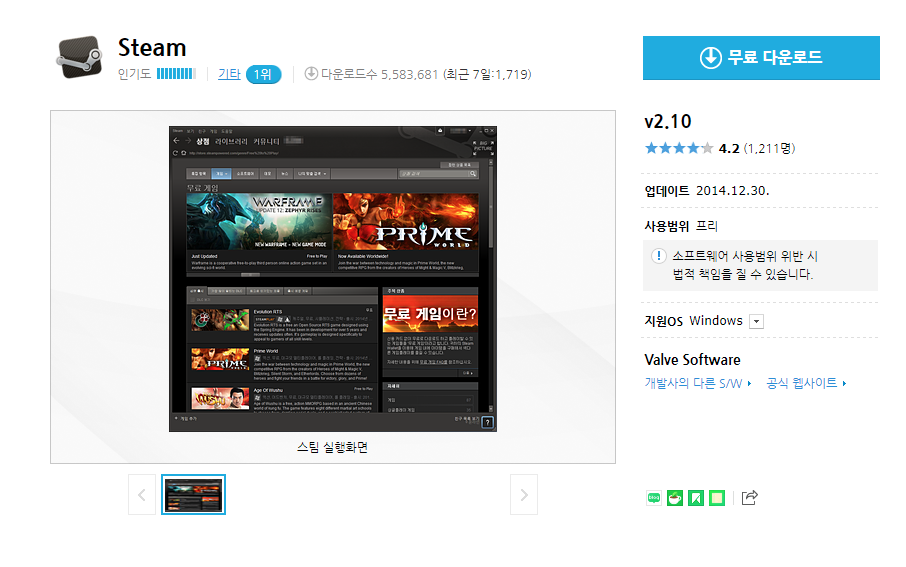
Task: Select the Steam screenshot thumbnail
Action: click(194, 495)
